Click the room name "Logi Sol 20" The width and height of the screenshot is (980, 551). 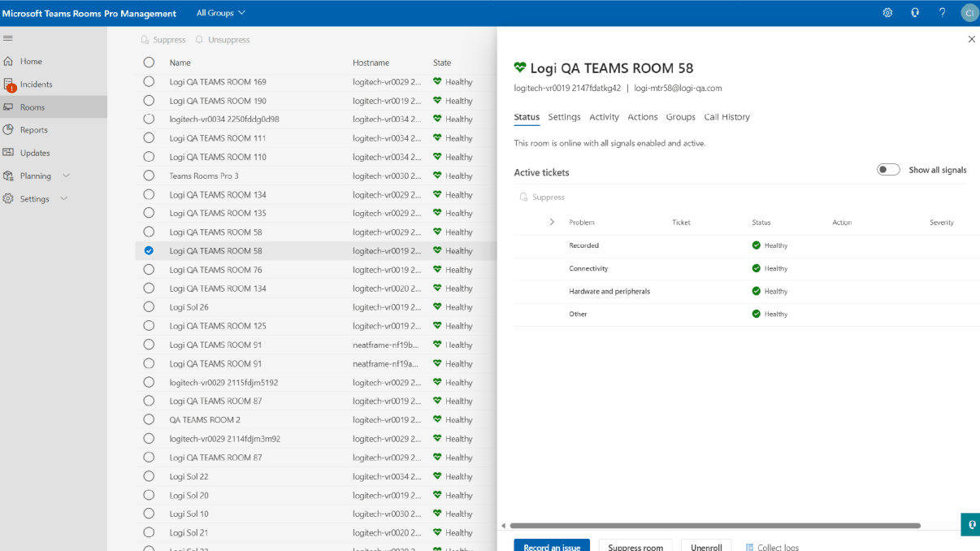coord(189,495)
